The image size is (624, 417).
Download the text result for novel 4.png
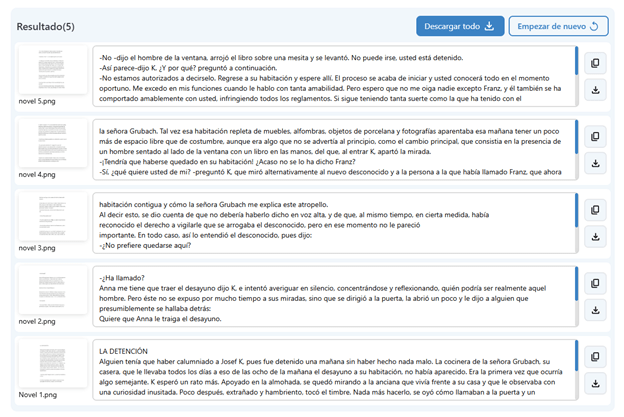pos(595,163)
